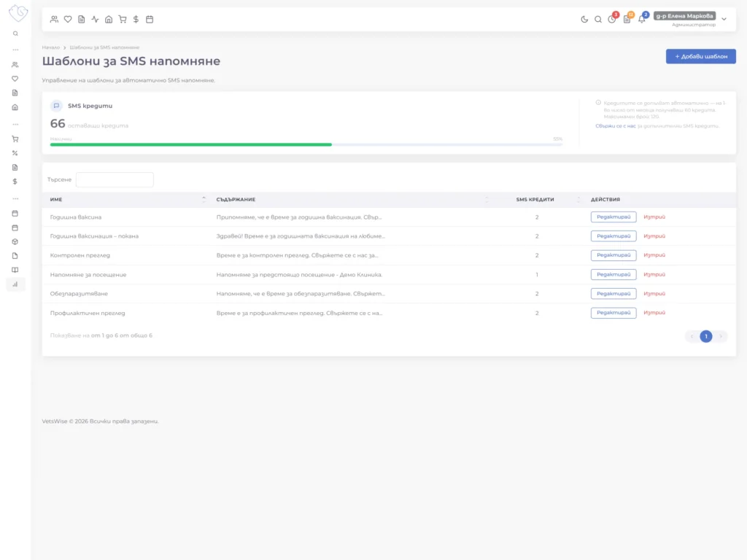Click the search icon in the left sidebar

[x=15, y=34]
